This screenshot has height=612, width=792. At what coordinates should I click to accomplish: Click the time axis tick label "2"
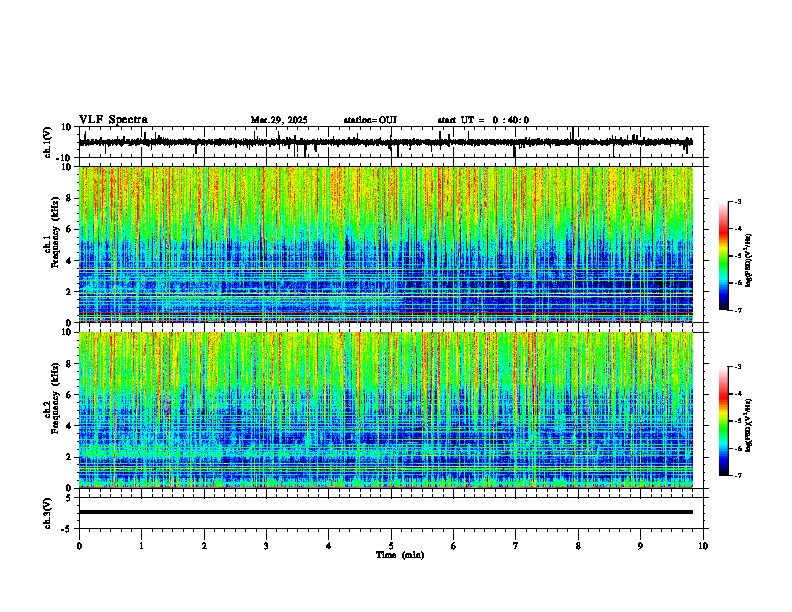(204, 546)
